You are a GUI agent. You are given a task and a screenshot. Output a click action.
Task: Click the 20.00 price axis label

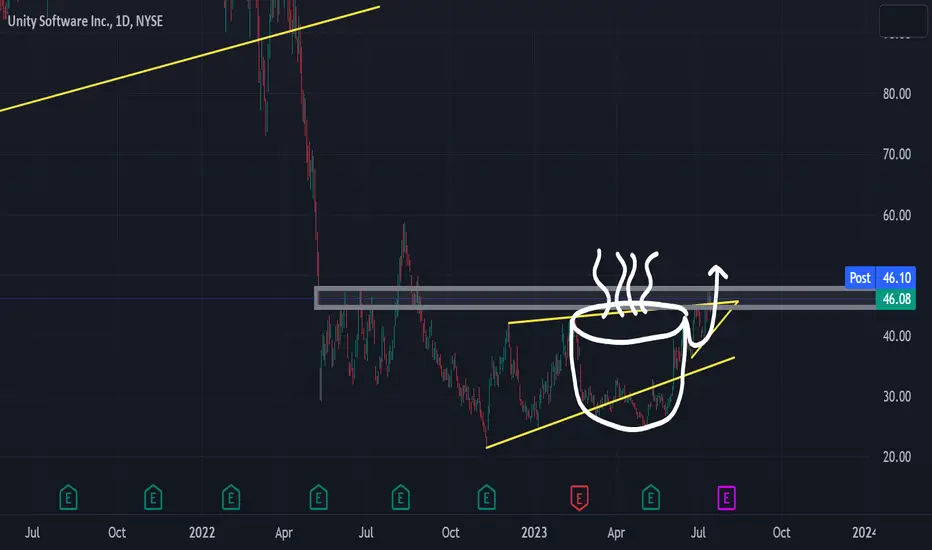click(x=896, y=457)
